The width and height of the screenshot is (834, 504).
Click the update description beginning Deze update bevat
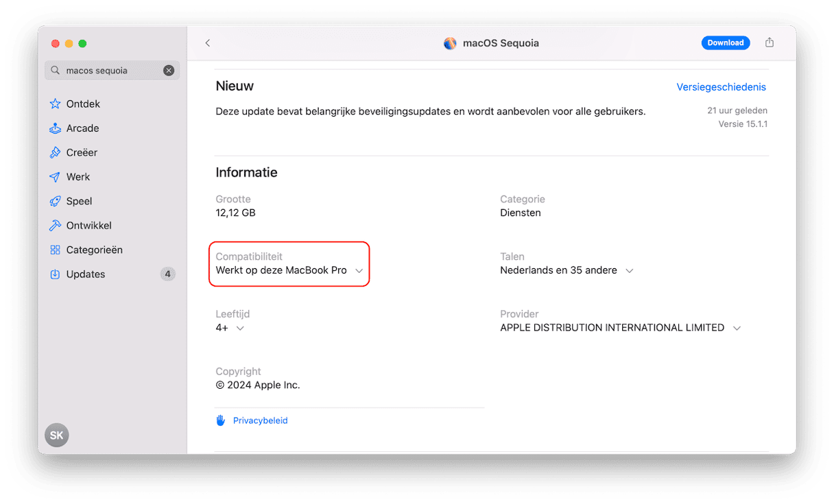pos(431,111)
